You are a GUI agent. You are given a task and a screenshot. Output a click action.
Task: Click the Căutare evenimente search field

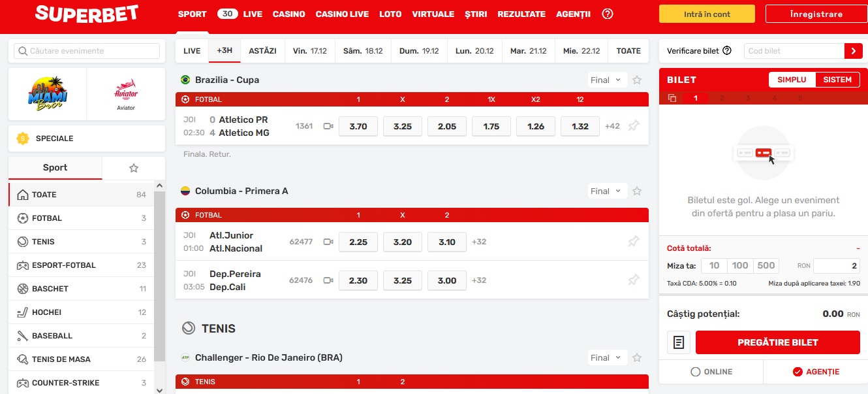pos(87,51)
